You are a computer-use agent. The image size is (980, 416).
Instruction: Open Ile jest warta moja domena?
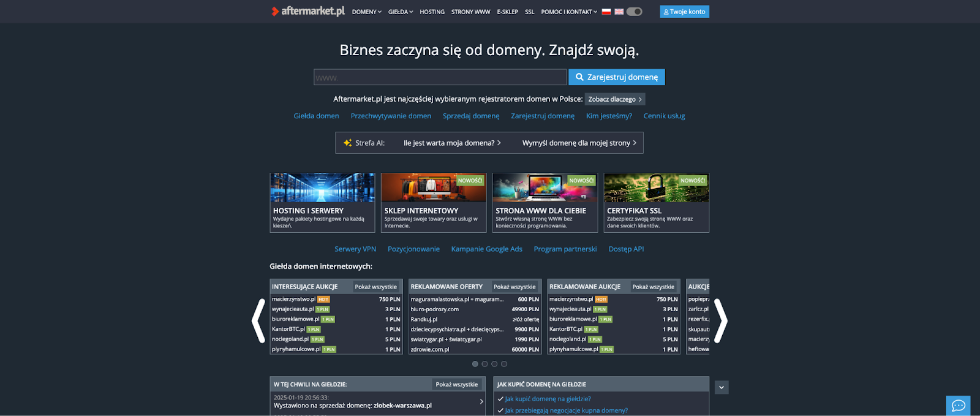pyautogui.click(x=452, y=143)
